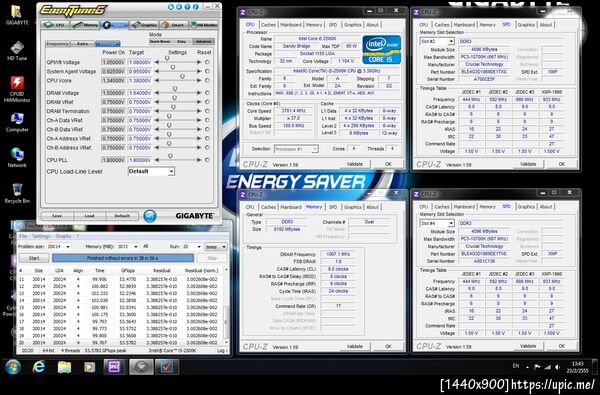Click the CPU Vcore slider handle
The image size is (600, 395).
[x=182, y=77]
